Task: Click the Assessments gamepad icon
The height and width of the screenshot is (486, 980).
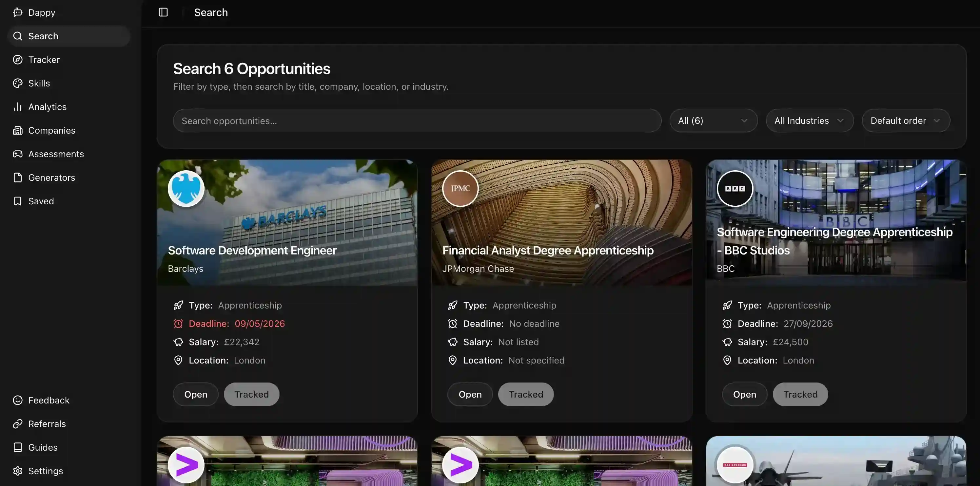Action: tap(17, 154)
